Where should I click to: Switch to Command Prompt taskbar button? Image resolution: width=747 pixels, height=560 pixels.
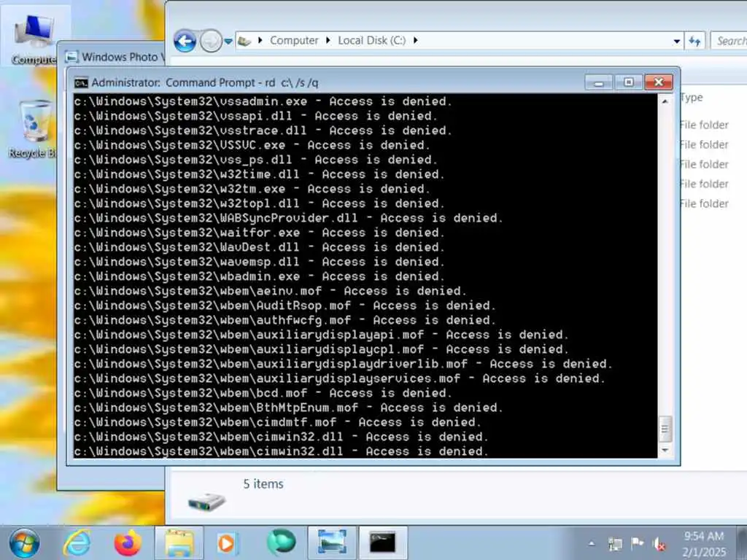click(383, 542)
